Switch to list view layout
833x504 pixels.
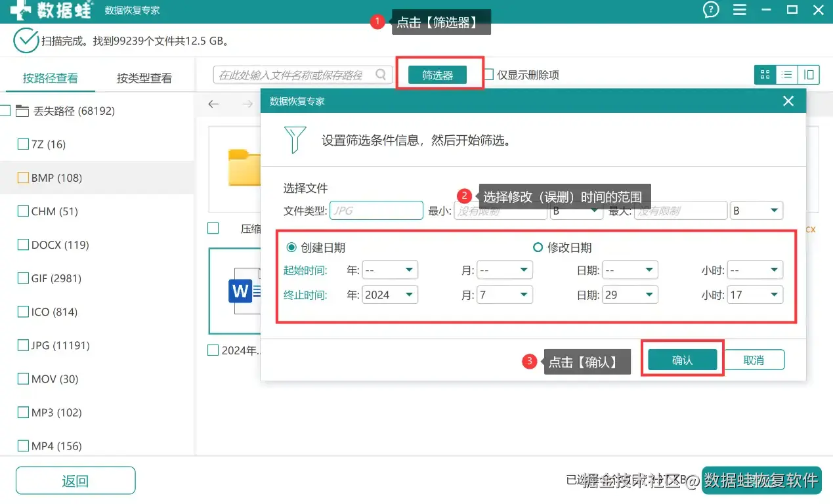coord(786,75)
